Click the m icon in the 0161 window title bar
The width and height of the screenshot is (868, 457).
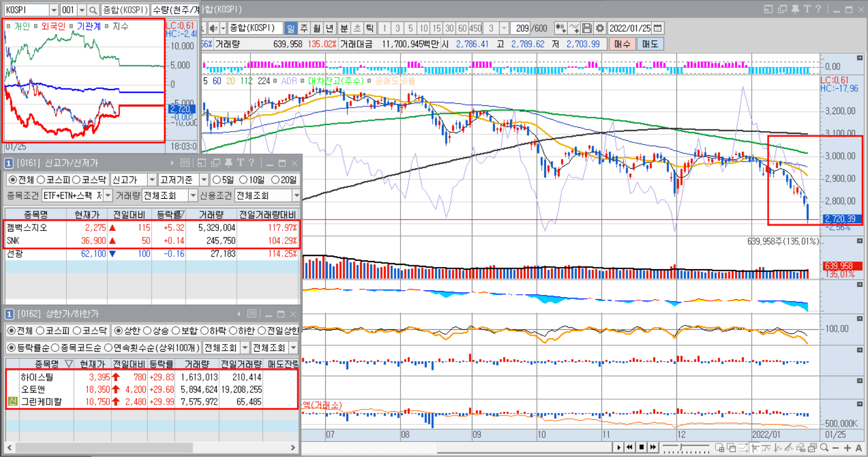point(185,163)
